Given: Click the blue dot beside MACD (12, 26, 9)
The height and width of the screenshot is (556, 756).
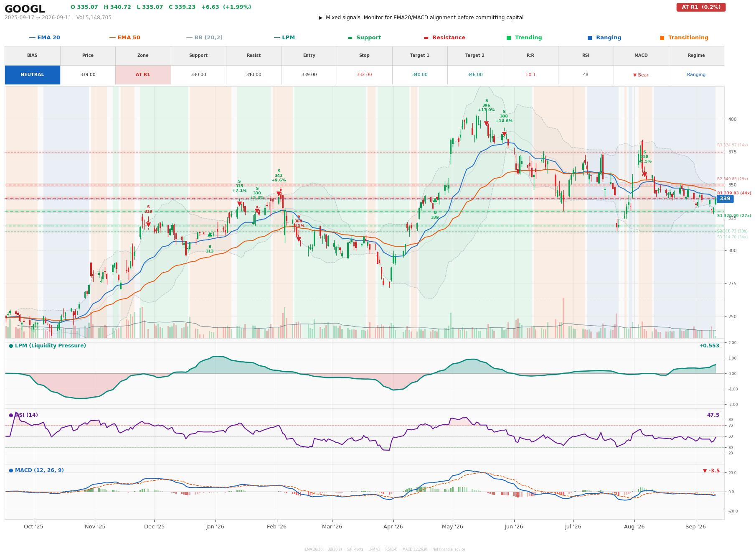Looking at the screenshot, I should (11, 470).
